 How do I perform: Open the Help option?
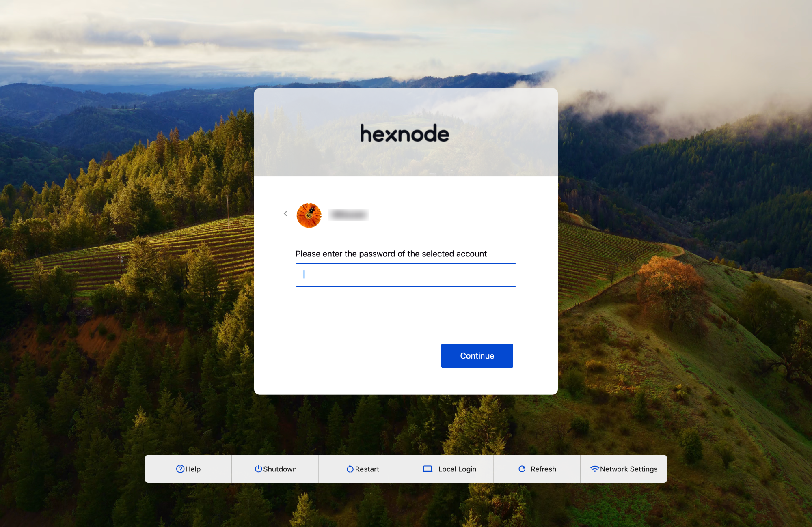click(188, 469)
